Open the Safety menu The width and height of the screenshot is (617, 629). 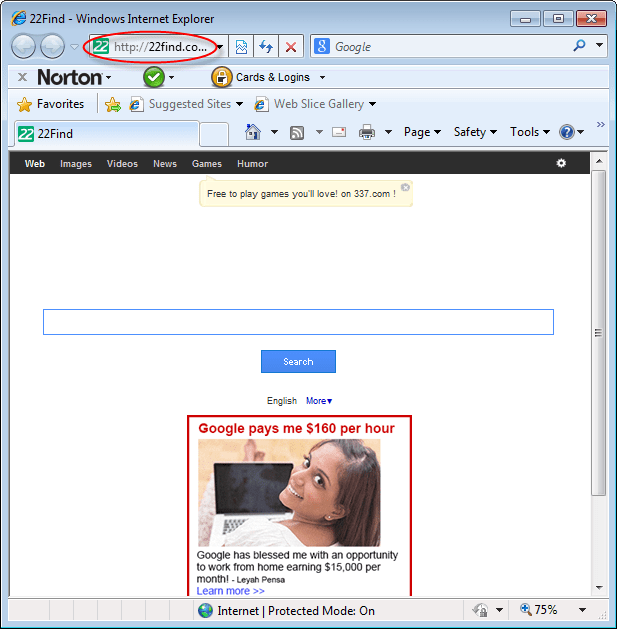[x=475, y=132]
